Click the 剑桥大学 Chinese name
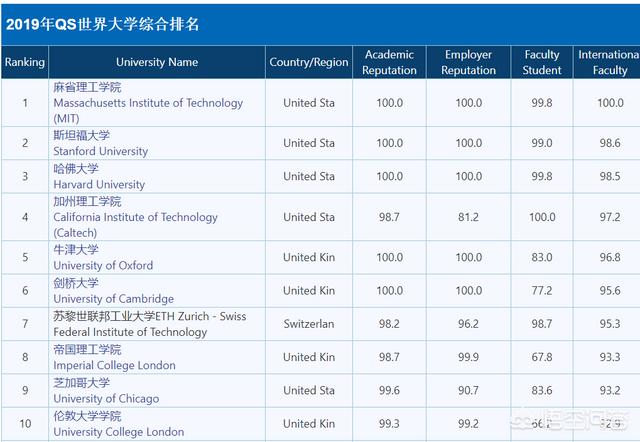The width and height of the screenshot is (640, 442). click(x=76, y=283)
